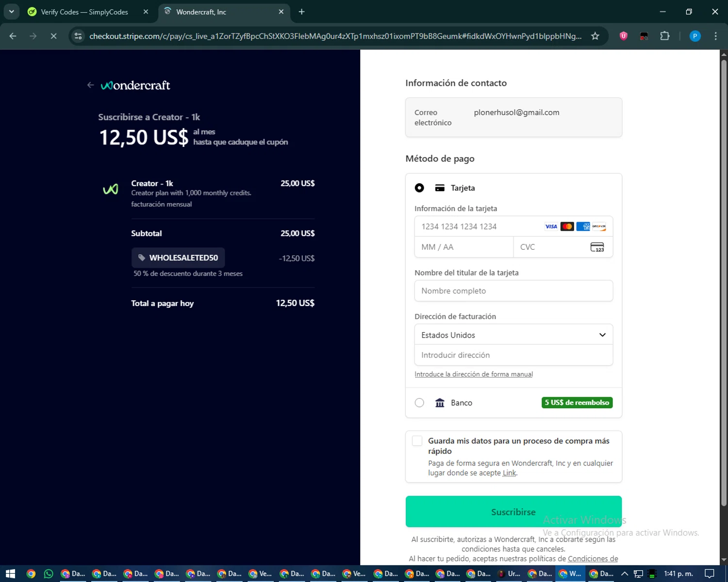
Task: Click the Discover logo in card field
Action: coord(599,226)
